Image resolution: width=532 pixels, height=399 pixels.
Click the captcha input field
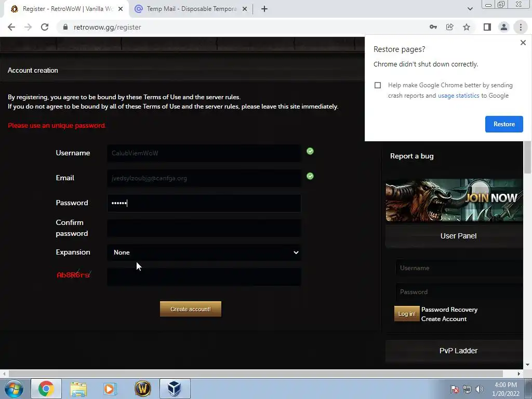coord(204,277)
